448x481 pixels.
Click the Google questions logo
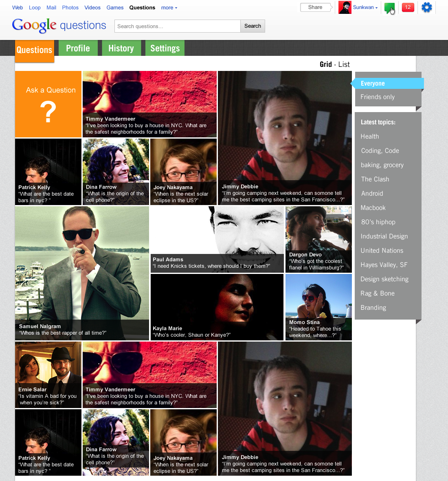click(x=59, y=25)
